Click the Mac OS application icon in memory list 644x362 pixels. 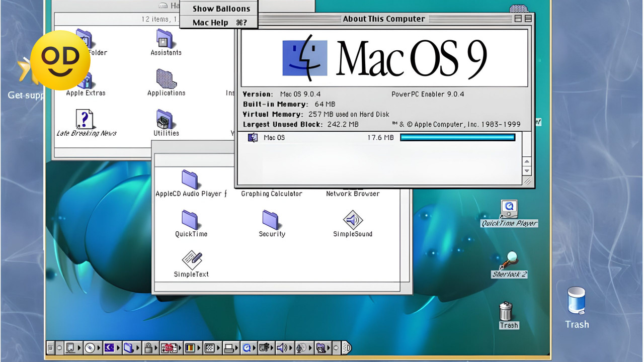(253, 137)
